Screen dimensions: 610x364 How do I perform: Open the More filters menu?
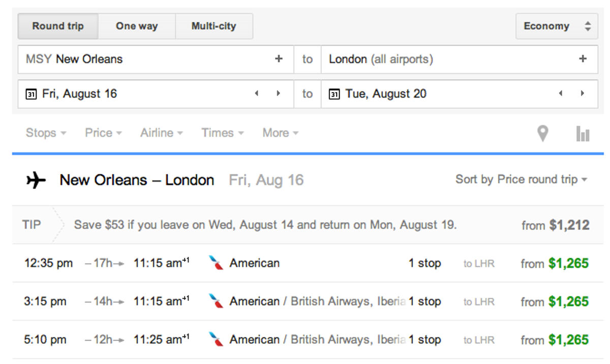(x=280, y=132)
